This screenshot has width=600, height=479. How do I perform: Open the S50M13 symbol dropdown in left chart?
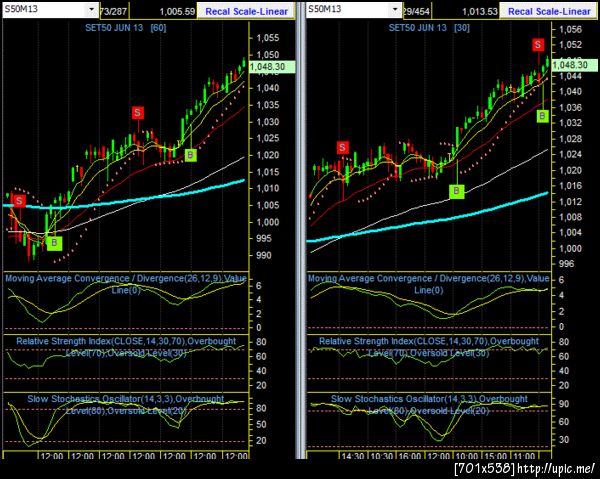pos(91,9)
